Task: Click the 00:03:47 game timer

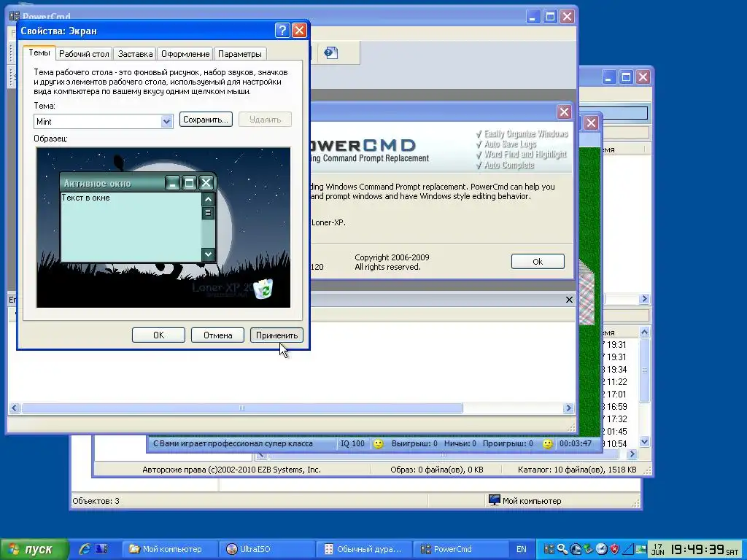Action: (576, 444)
